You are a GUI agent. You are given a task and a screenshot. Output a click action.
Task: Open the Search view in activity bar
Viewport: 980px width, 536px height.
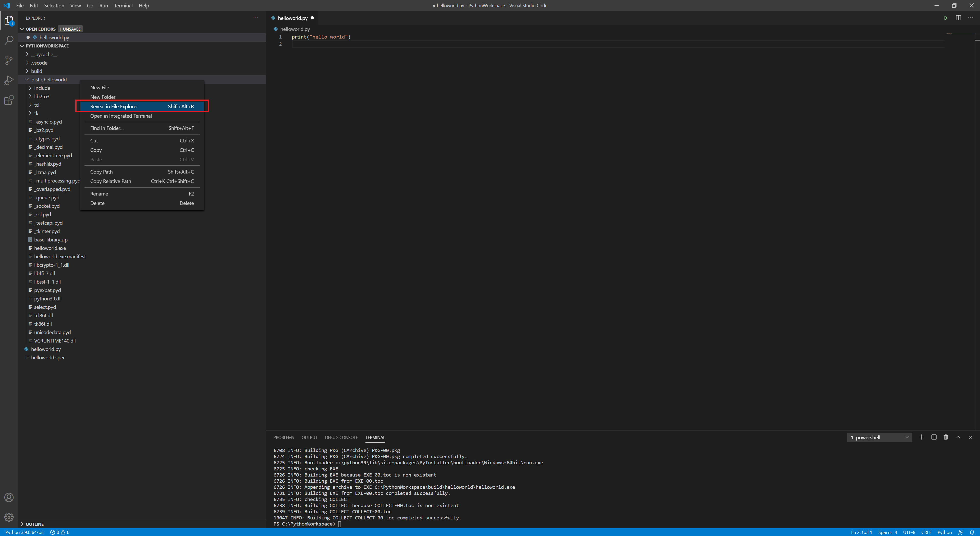[9, 40]
